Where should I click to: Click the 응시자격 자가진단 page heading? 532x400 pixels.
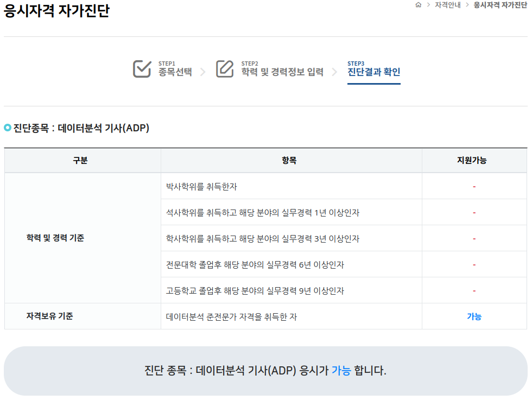tap(56, 10)
